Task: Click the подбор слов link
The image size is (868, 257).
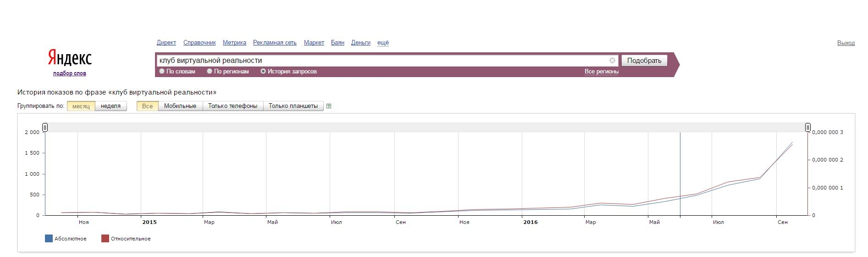Action: (x=70, y=73)
